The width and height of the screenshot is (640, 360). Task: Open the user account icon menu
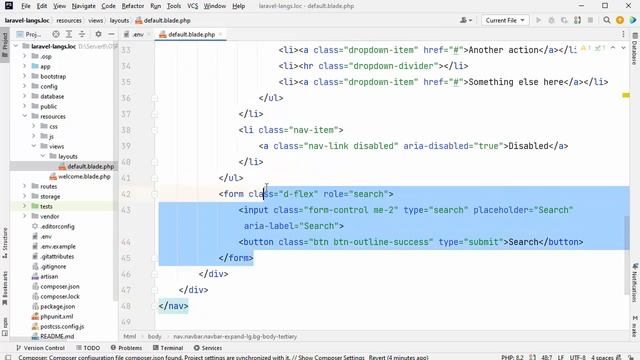click(466, 20)
